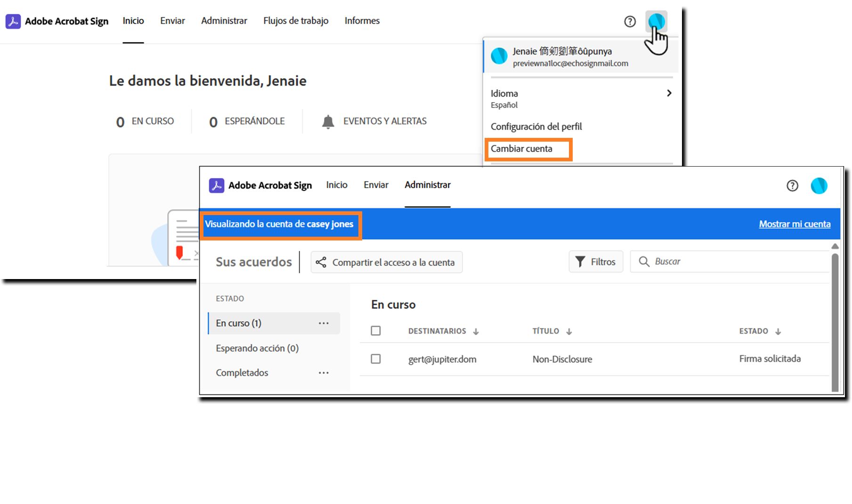Image resolution: width=852 pixels, height=504 pixels.
Task: Open the three-dot menu for Completados
Action: point(324,373)
